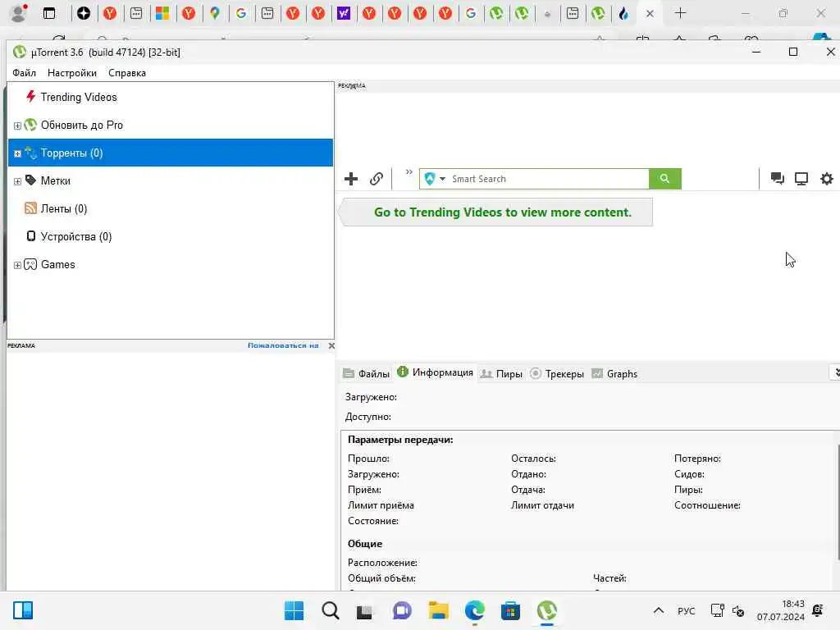Open File Explorer on taskbar

[438, 610]
